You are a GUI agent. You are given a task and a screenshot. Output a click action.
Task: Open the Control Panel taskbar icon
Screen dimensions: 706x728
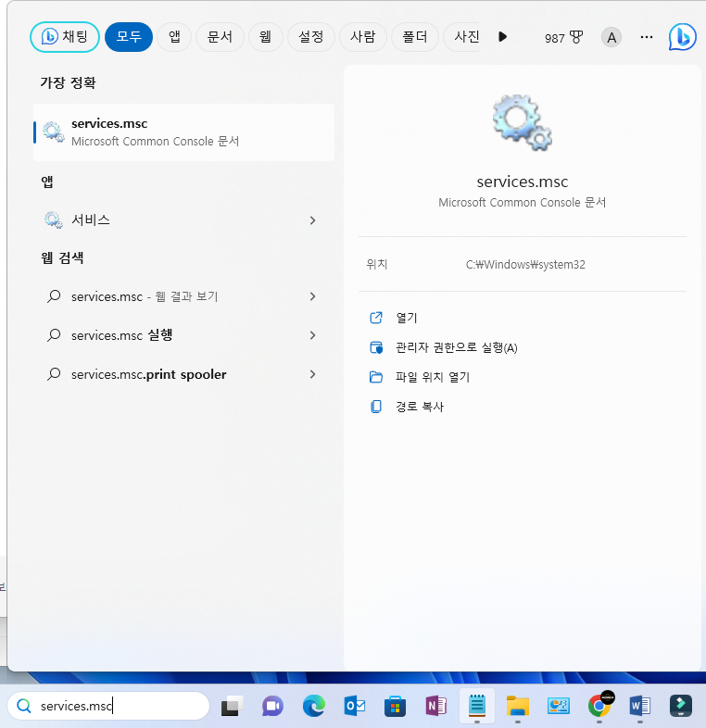point(559,706)
